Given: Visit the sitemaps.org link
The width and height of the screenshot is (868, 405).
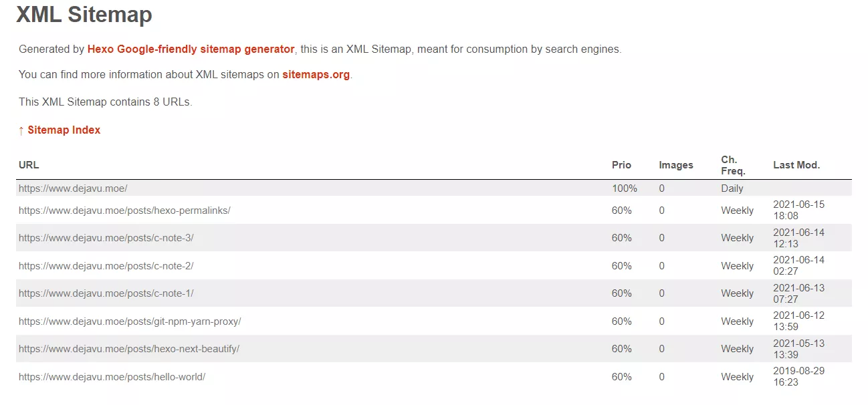Looking at the screenshot, I should tap(316, 74).
